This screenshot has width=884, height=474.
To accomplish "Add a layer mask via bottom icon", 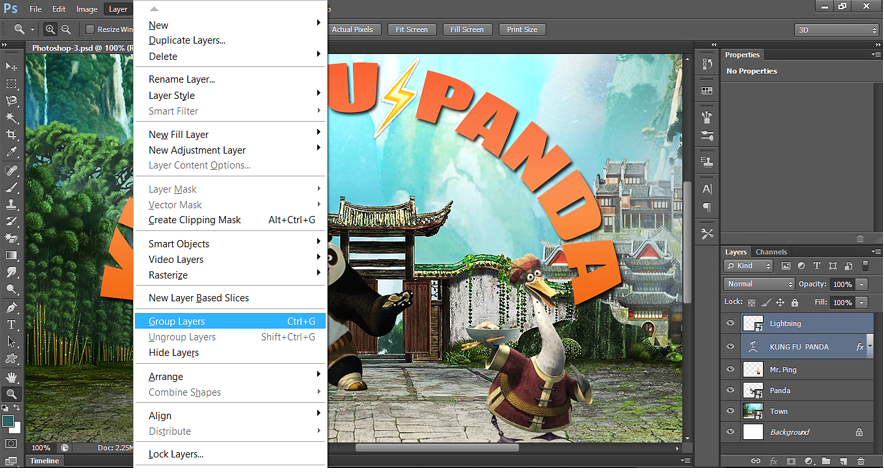I will (x=791, y=461).
